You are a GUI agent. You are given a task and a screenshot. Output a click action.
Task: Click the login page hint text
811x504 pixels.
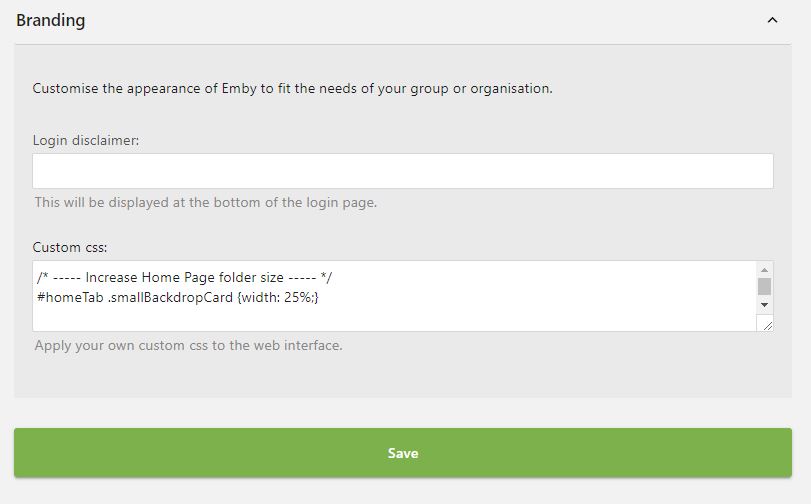pos(205,202)
